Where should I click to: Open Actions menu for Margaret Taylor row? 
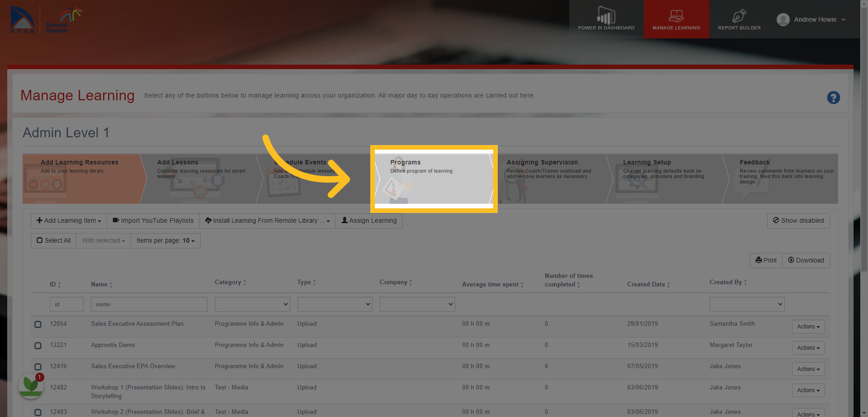click(x=808, y=348)
